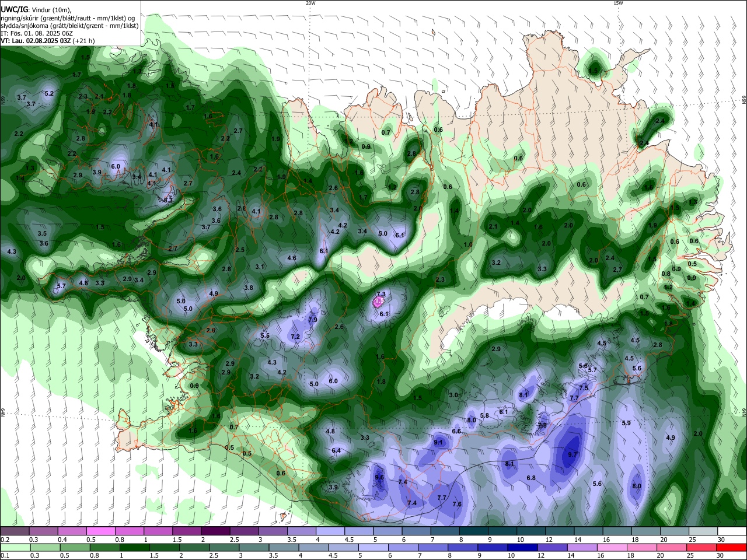
Task: Click the navy blue rain swatch at 10
Action: click(522, 547)
